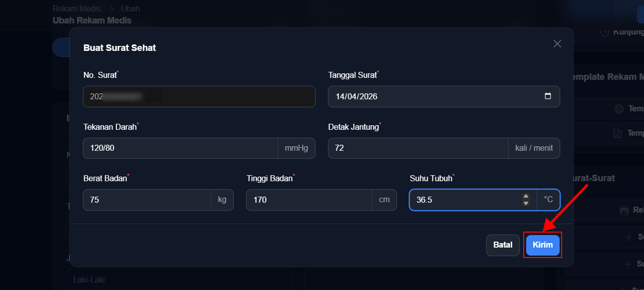Click the °C unit label
Image resolution: width=644 pixels, height=290 pixels.
coord(548,200)
